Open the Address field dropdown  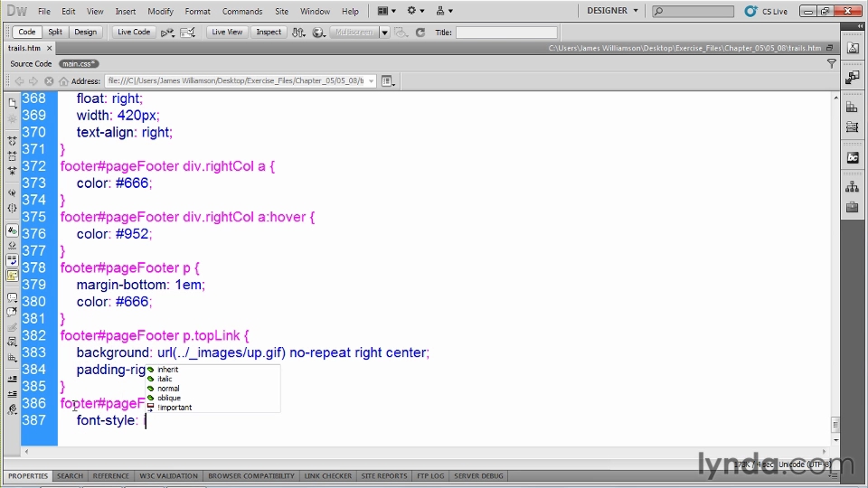371,80
